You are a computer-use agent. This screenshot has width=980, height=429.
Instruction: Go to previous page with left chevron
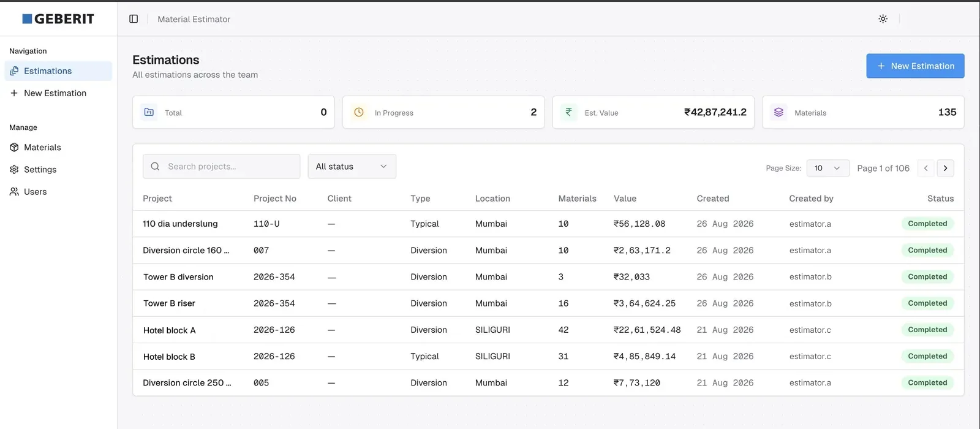pos(925,168)
